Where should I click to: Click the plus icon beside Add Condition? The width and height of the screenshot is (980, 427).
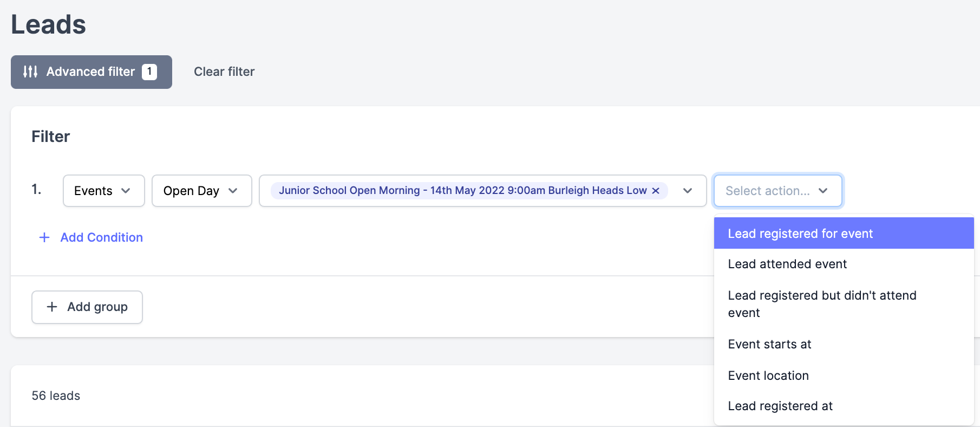tap(44, 237)
